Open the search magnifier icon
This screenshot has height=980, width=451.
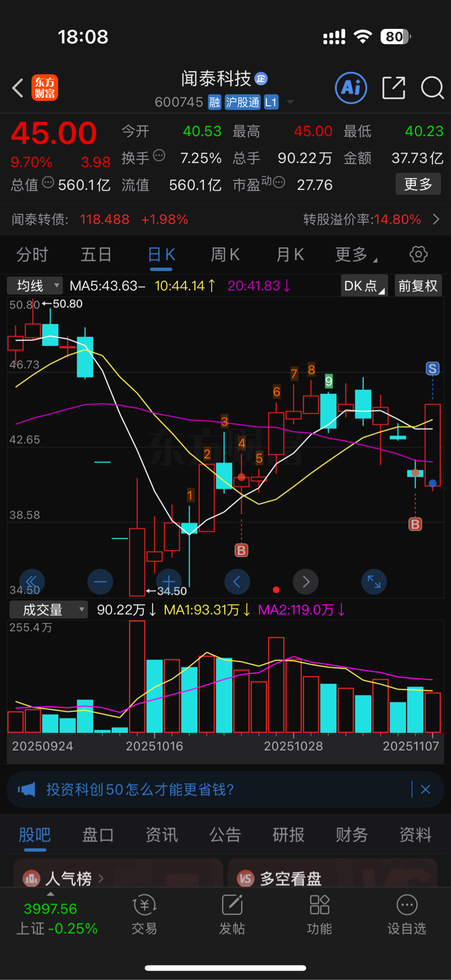432,88
